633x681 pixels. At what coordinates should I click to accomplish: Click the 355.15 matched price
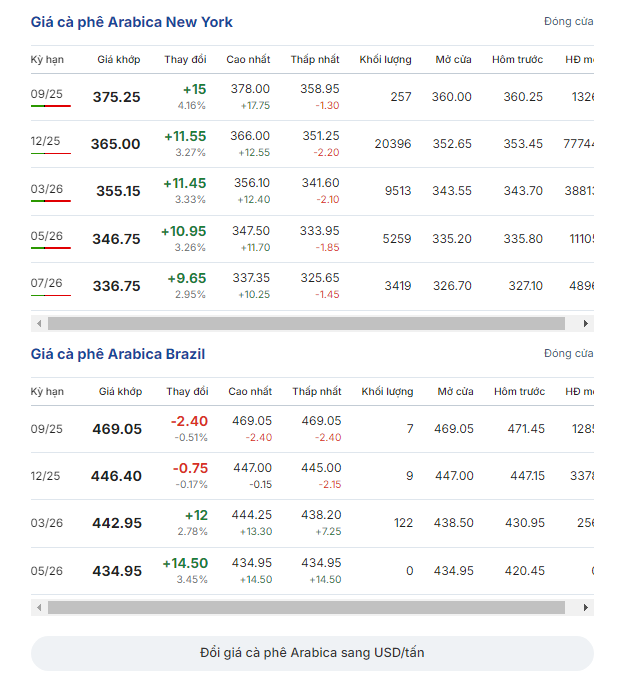pyautogui.click(x=118, y=191)
